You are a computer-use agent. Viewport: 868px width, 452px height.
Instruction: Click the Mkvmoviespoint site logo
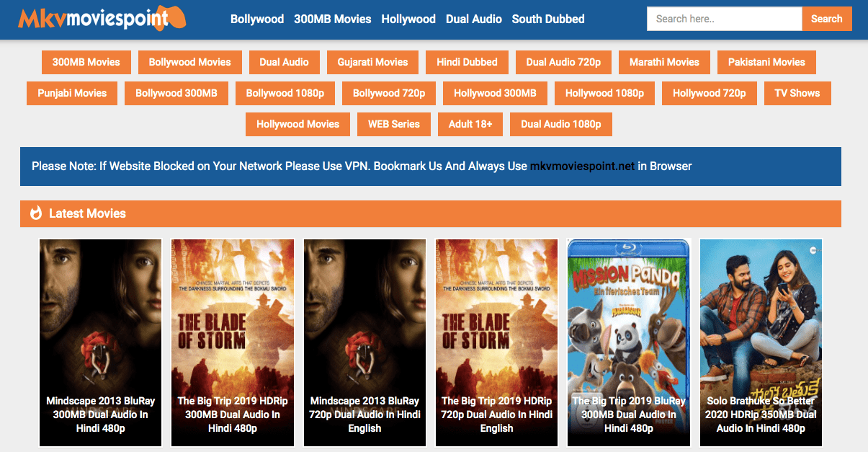tap(102, 19)
